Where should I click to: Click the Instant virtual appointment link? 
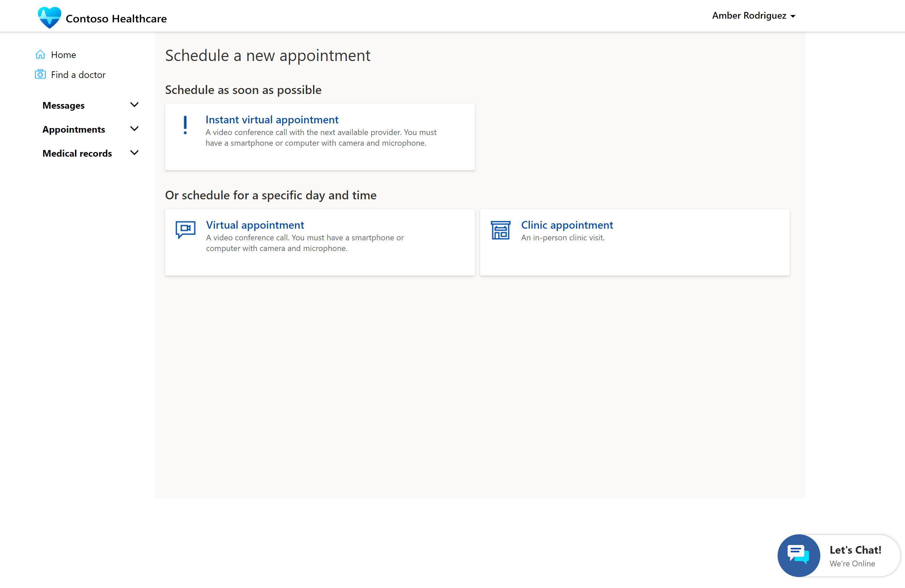[272, 119]
